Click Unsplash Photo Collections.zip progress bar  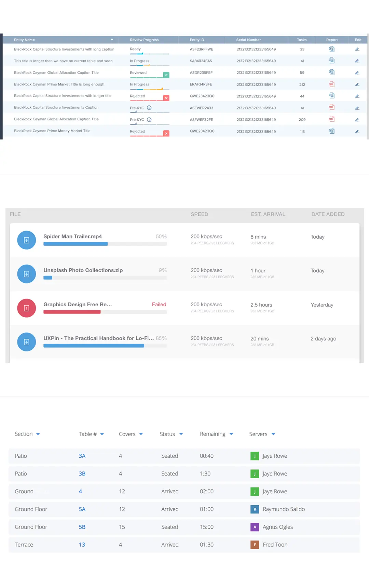105,278
